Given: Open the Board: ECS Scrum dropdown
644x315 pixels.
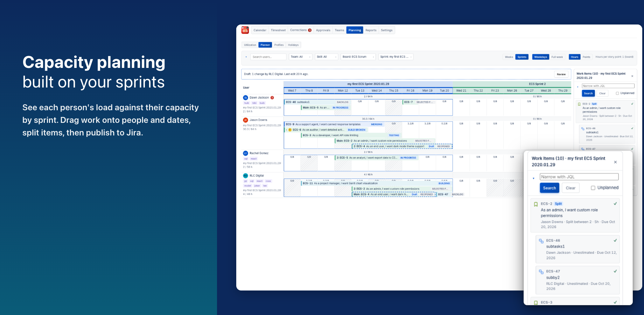Looking at the screenshot, I should (358, 57).
